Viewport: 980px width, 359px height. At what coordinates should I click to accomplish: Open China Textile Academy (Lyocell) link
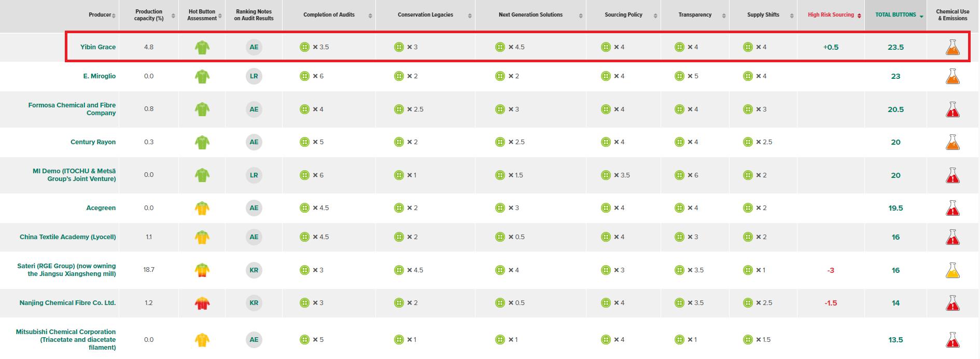point(68,237)
